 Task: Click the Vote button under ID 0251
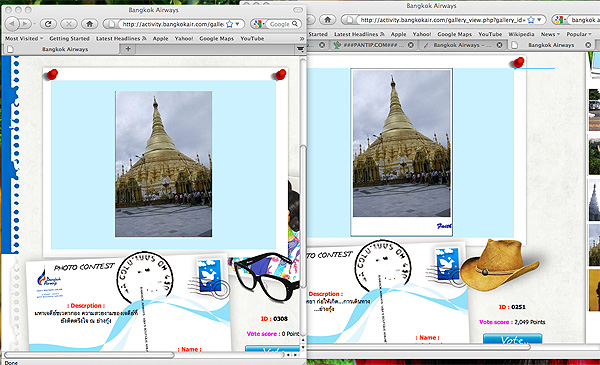[x=512, y=339]
